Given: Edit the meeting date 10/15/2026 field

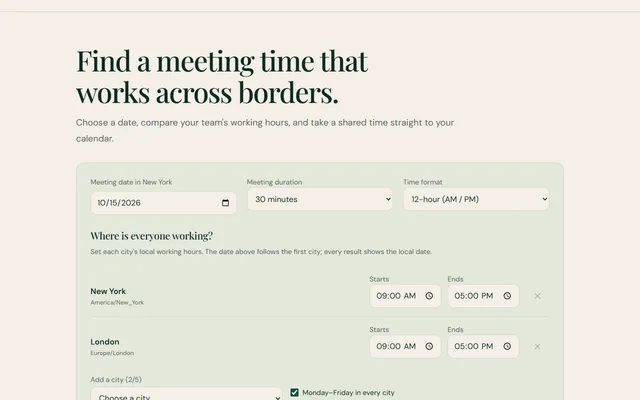Looking at the screenshot, I should [x=163, y=203].
